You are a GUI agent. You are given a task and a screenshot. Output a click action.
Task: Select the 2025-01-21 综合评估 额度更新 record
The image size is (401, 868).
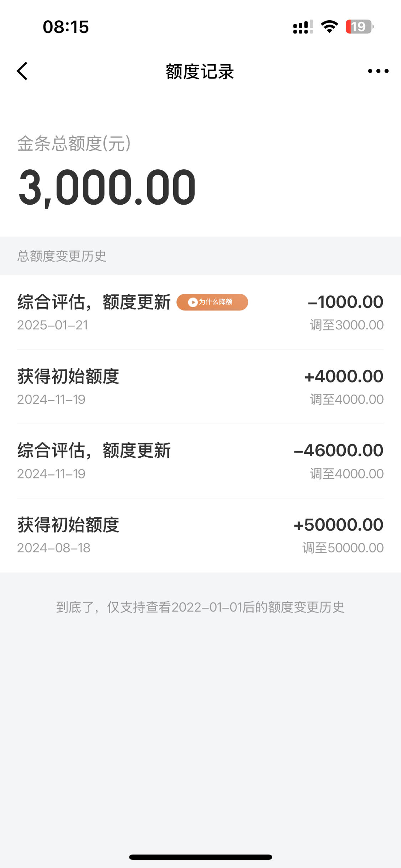coord(200,312)
